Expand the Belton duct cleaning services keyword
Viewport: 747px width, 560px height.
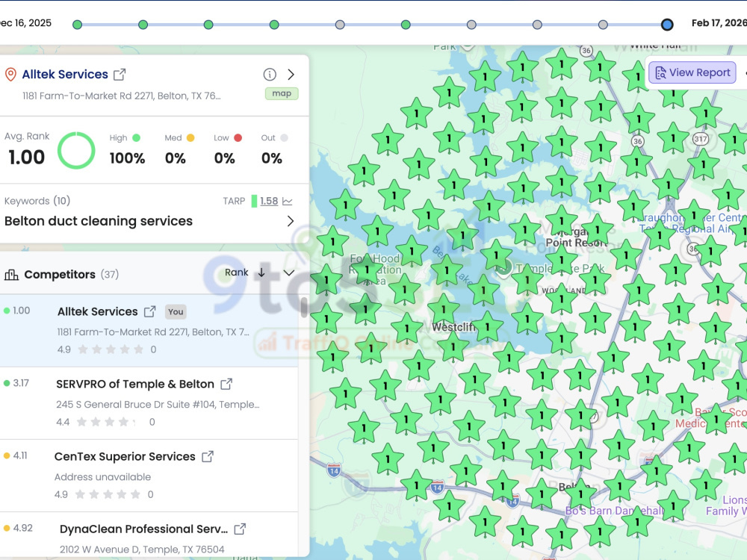[x=291, y=221]
